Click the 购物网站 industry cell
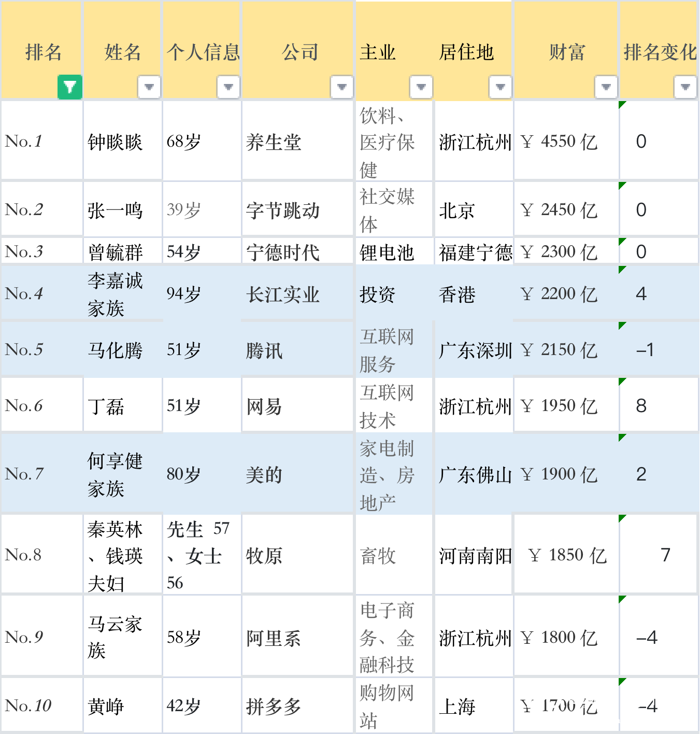 [394, 705]
